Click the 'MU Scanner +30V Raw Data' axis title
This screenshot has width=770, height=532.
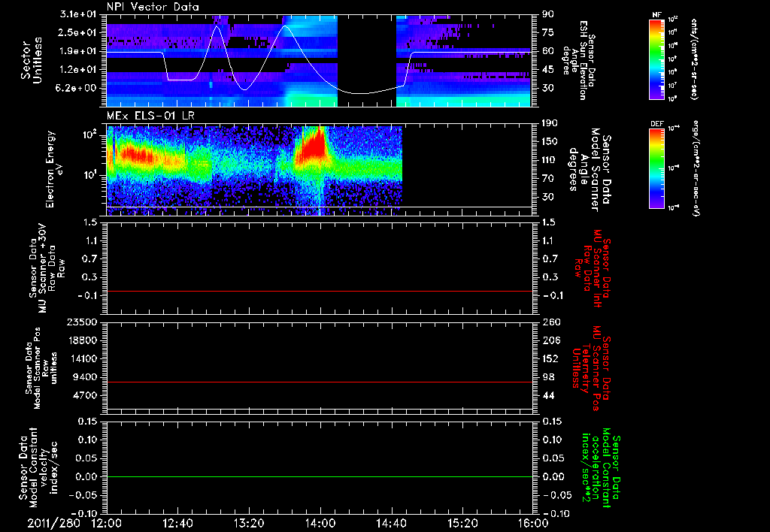(x=47, y=268)
